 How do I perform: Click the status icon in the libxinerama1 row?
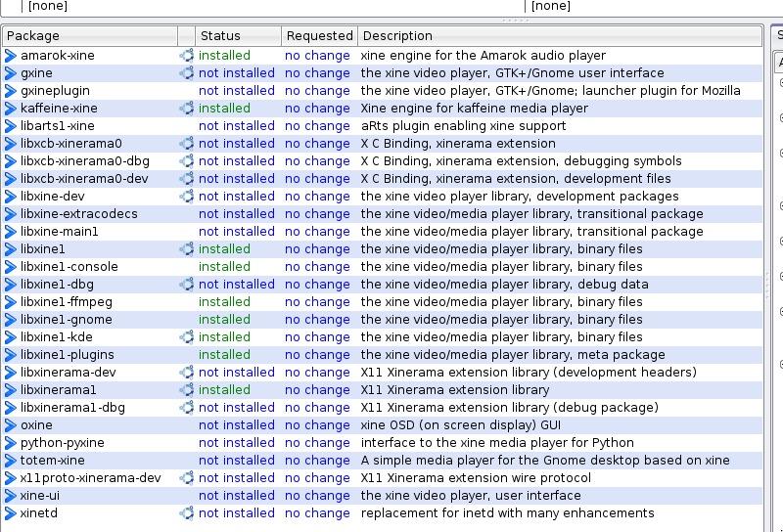(x=186, y=390)
